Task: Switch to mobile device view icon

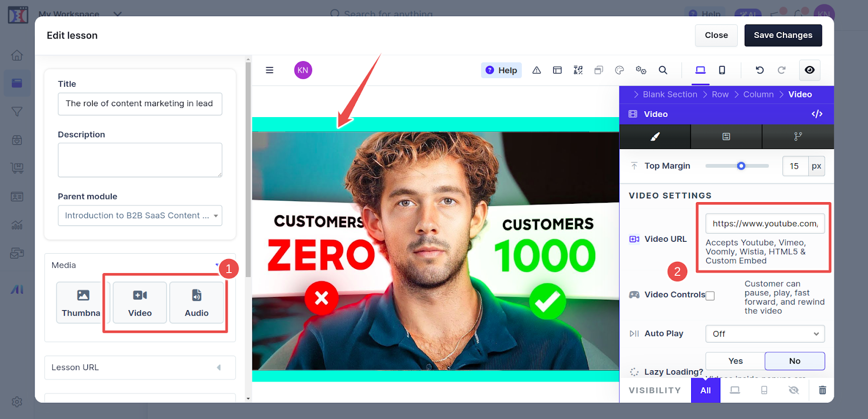Action: point(722,70)
